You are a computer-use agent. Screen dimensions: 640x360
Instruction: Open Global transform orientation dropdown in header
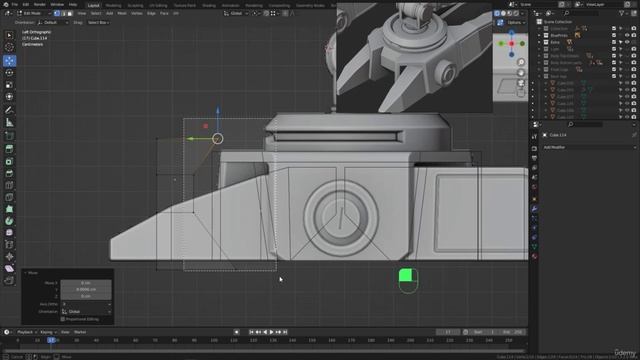[x=236, y=13]
